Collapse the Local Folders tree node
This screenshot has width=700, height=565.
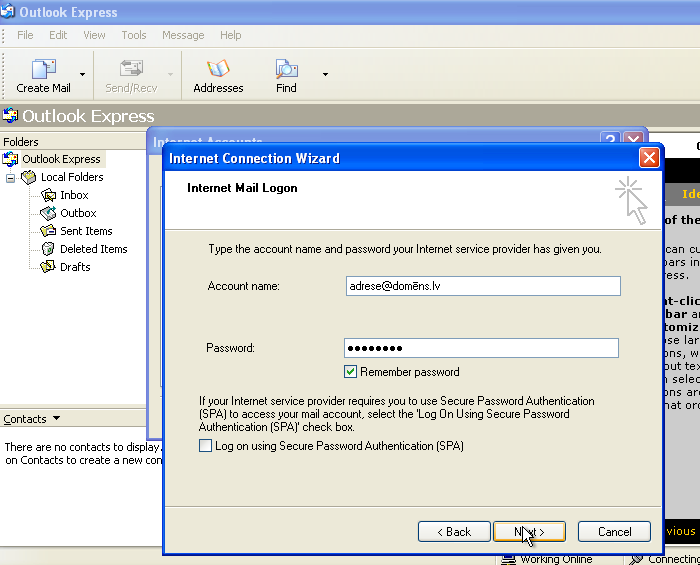click(10, 178)
